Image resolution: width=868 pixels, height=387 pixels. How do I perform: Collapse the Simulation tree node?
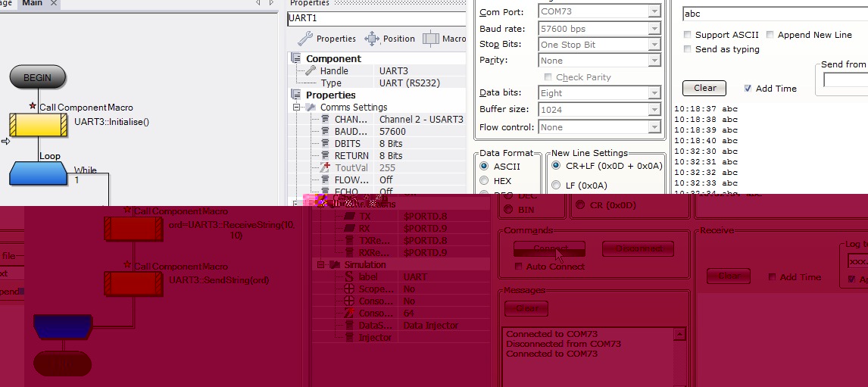[x=320, y=264]
